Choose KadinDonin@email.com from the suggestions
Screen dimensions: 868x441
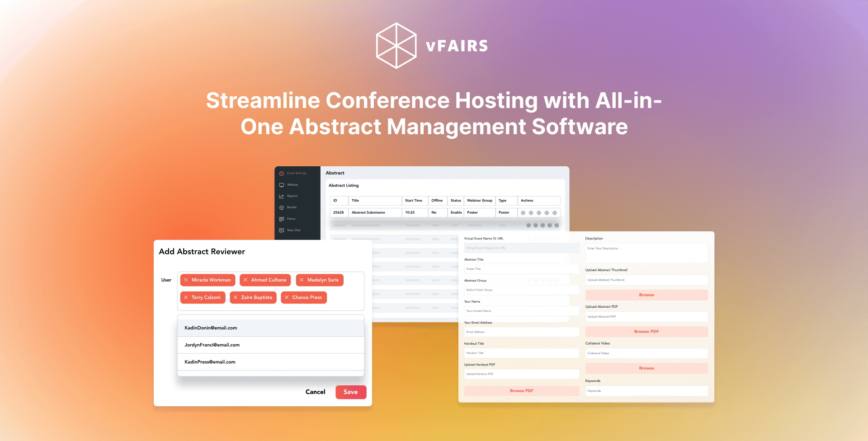pos(210,328)
